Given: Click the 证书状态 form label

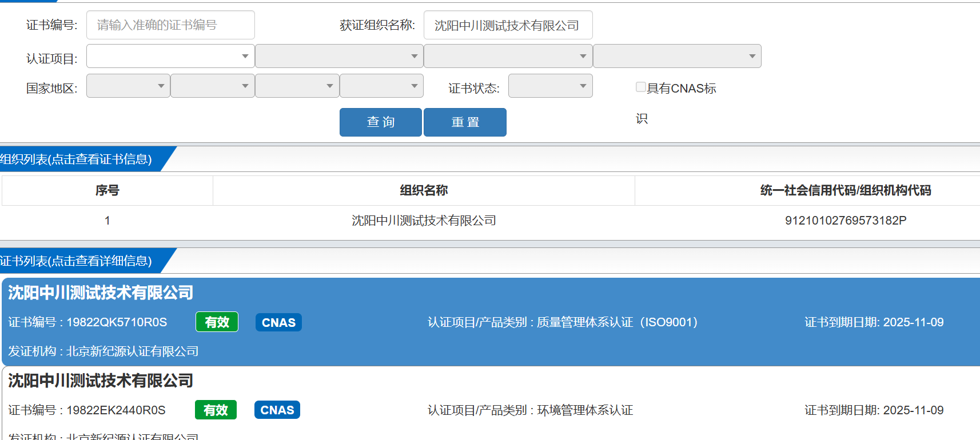Looking at the screenshot, I should tap(474, 89).
